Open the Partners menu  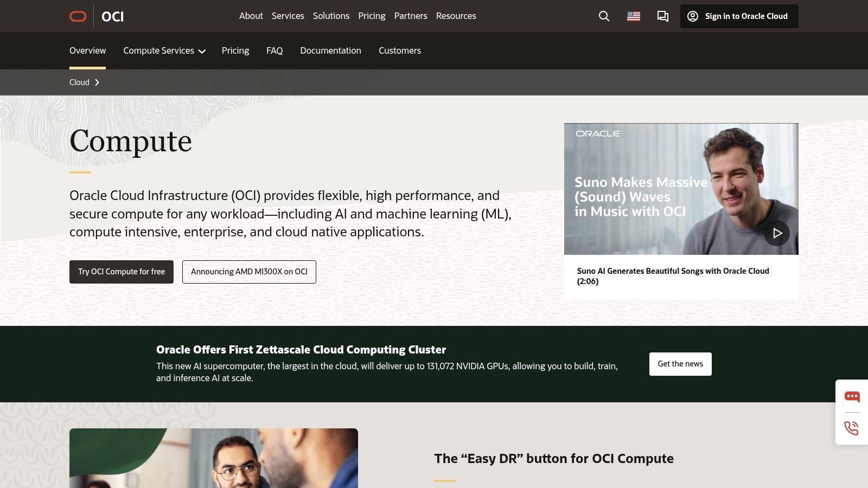411,16
